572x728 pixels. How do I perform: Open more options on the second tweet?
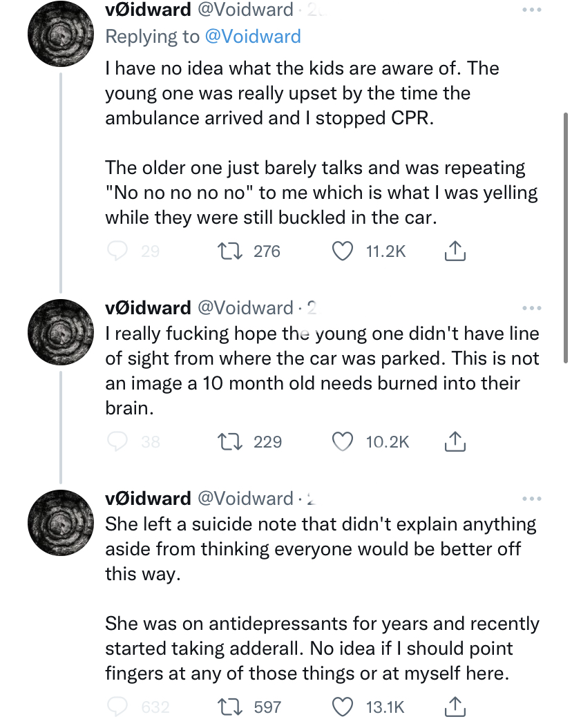point(532,307)
